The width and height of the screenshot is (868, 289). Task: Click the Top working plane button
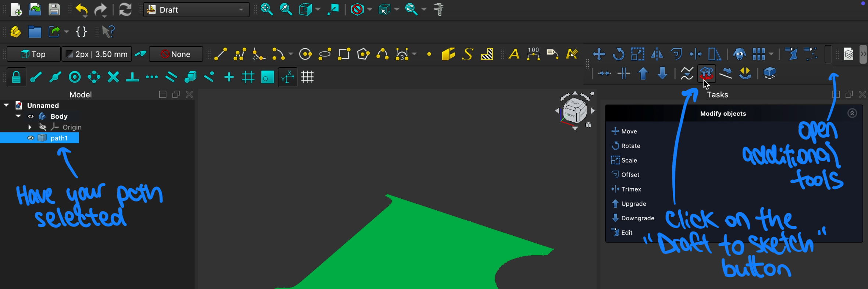(x=34, y=54)
